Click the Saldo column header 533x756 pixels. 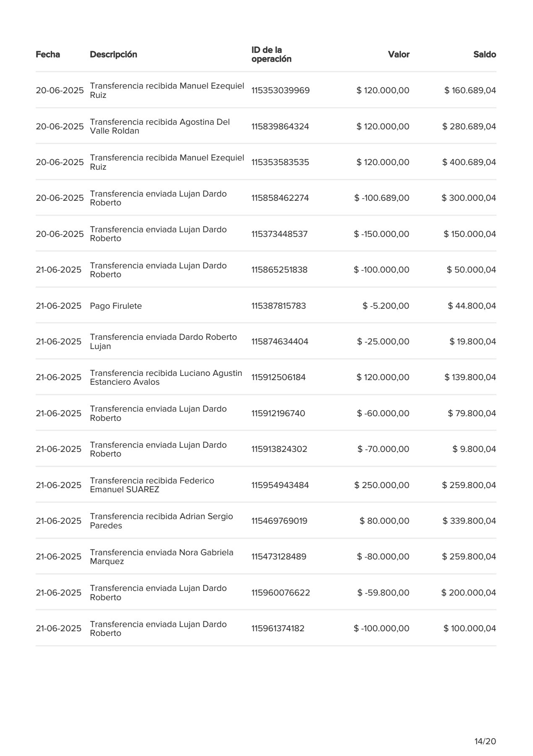[485, 55]
